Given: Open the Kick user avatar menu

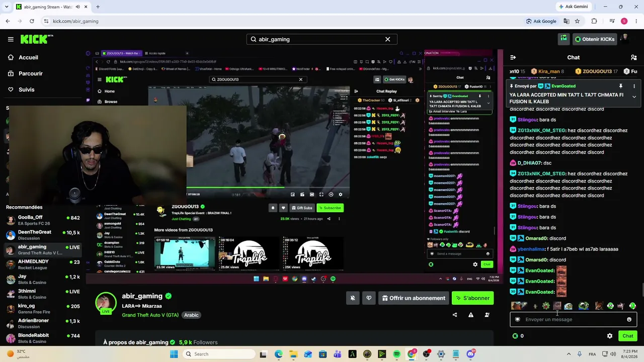Looking at the screenshot, I should 625,39.
